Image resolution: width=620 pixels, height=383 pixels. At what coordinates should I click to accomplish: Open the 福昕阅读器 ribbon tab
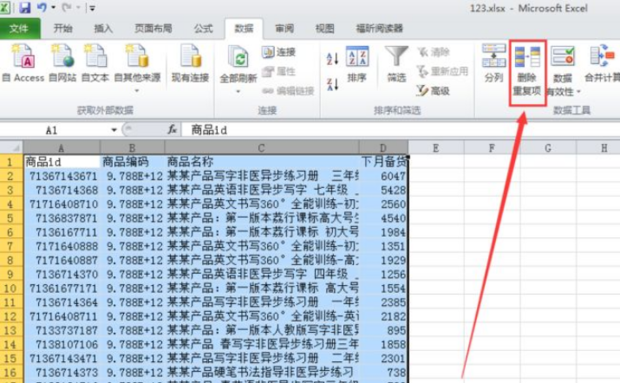click(x=379, y=28)
